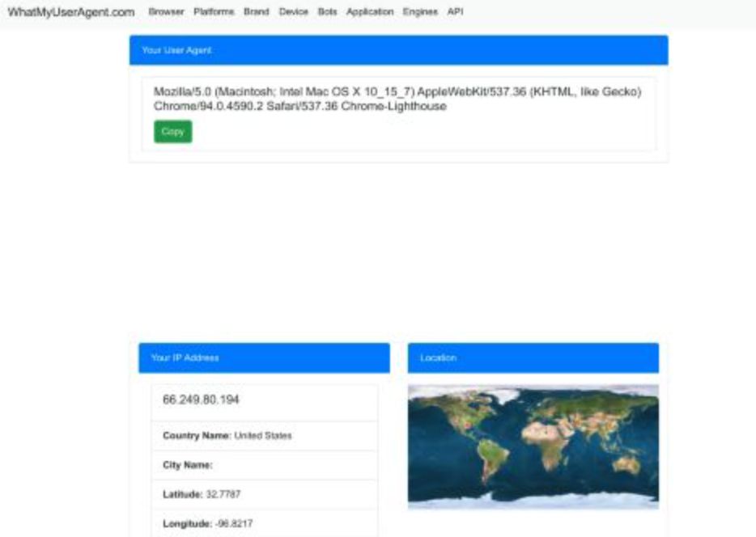Click the City Name row
Viewport: 756px width, 537px height.
click(264, 465)
